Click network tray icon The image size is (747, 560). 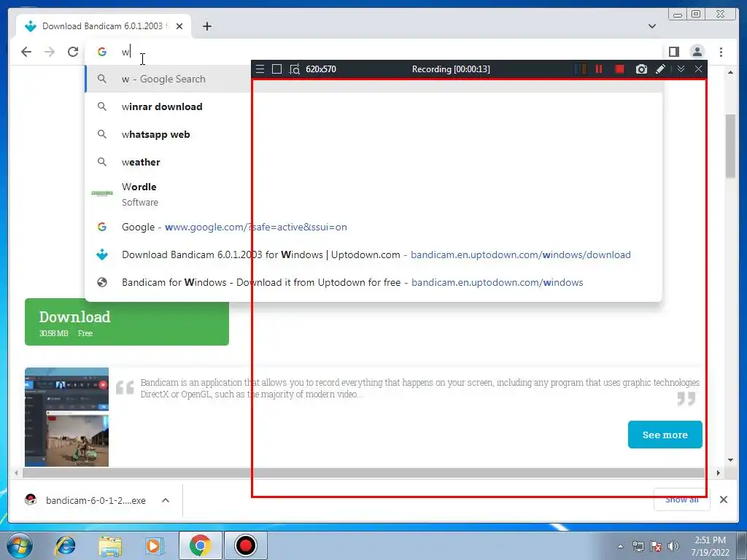pos(638,546)
